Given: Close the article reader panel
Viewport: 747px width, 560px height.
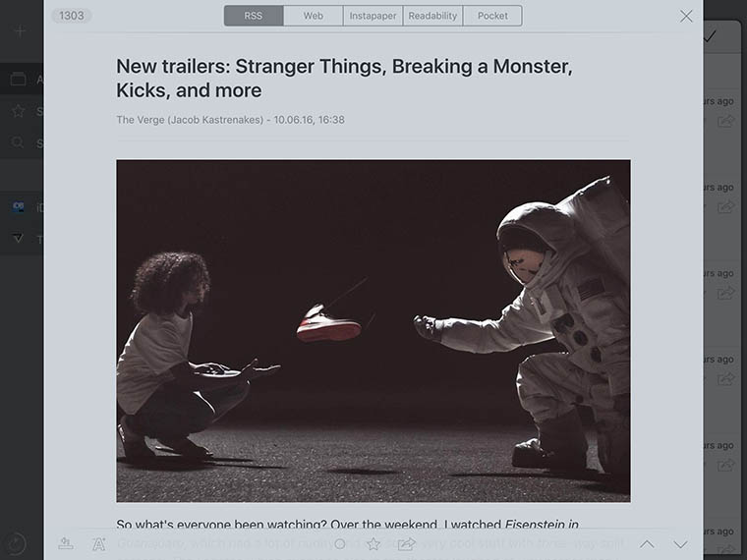Looking at the screenshot, I should (686, 16).
